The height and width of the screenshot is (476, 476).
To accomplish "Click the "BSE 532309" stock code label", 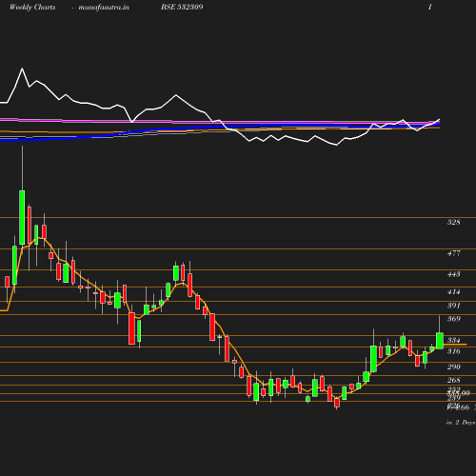I will click(x=182, y=7).
